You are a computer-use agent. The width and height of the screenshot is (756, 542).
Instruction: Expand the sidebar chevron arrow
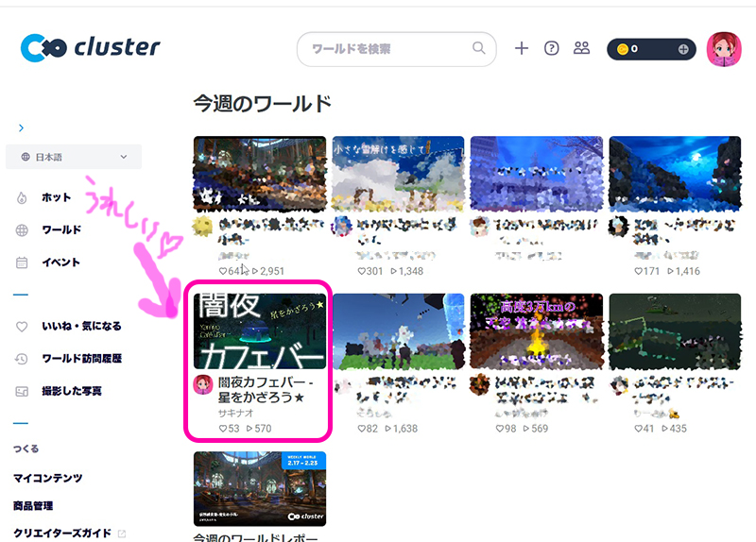(x=21, y=127)
